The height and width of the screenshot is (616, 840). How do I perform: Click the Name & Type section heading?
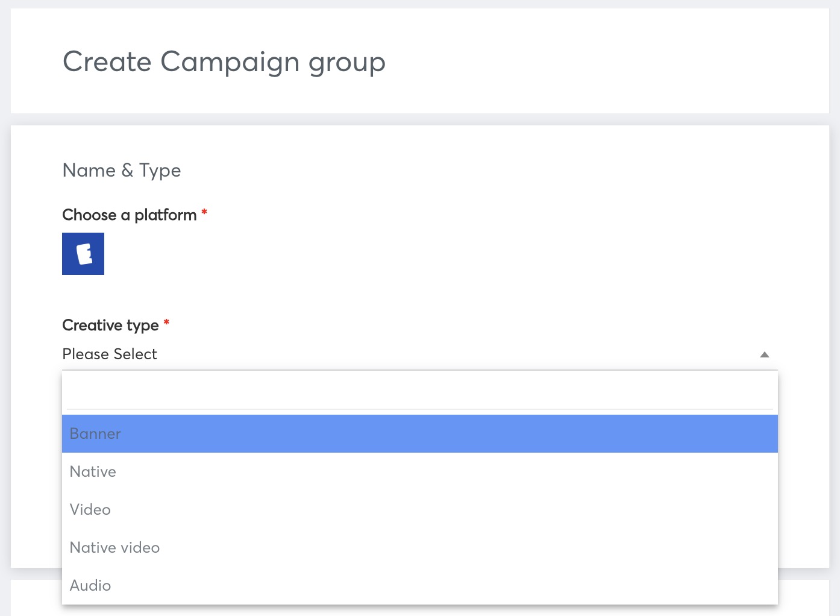point(122,171)
